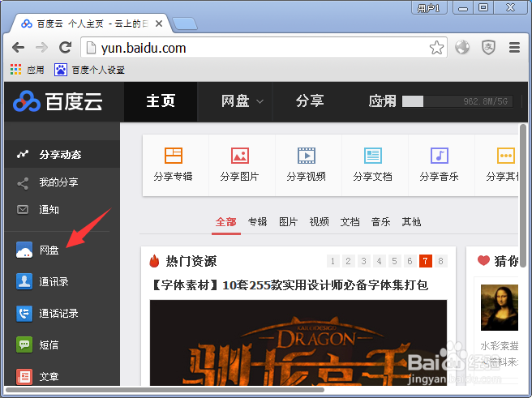The height and width of the screenshot is (398, 532).
Task: Click 分享图片 picture icon
Action: click(x=240, y=156)
